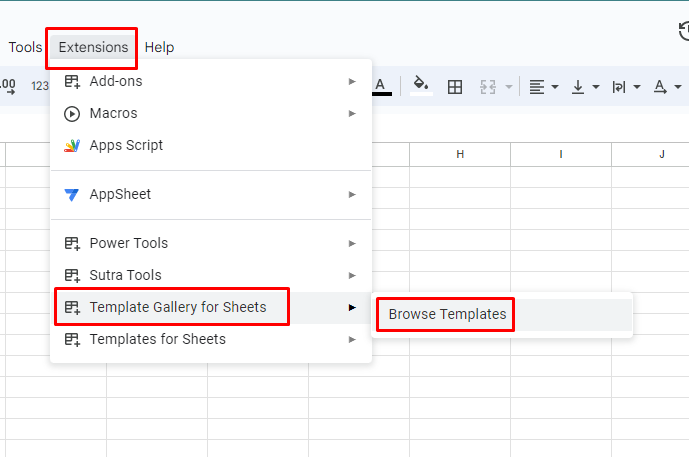Open the Extensions menu
The image size is (689, 457).
pos(93,47)
